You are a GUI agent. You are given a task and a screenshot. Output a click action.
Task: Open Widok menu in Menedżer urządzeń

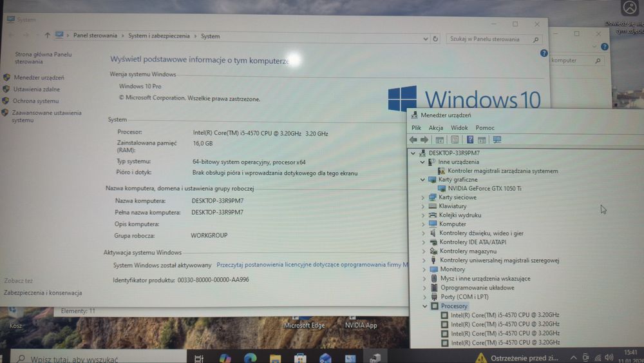click(x=459, y=128)
